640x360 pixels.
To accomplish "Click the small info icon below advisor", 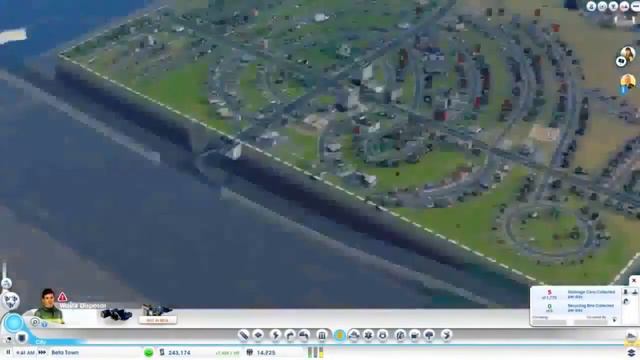I will 44,324.
